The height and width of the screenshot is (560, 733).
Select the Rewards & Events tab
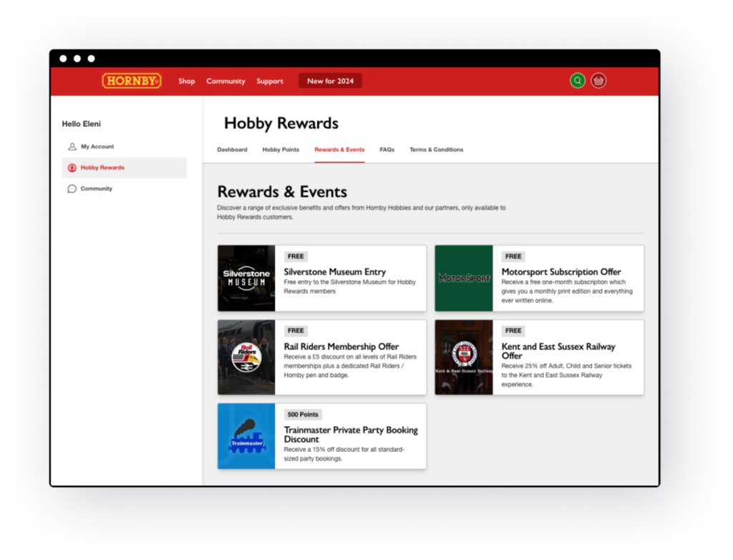click(x=339, y=150)
